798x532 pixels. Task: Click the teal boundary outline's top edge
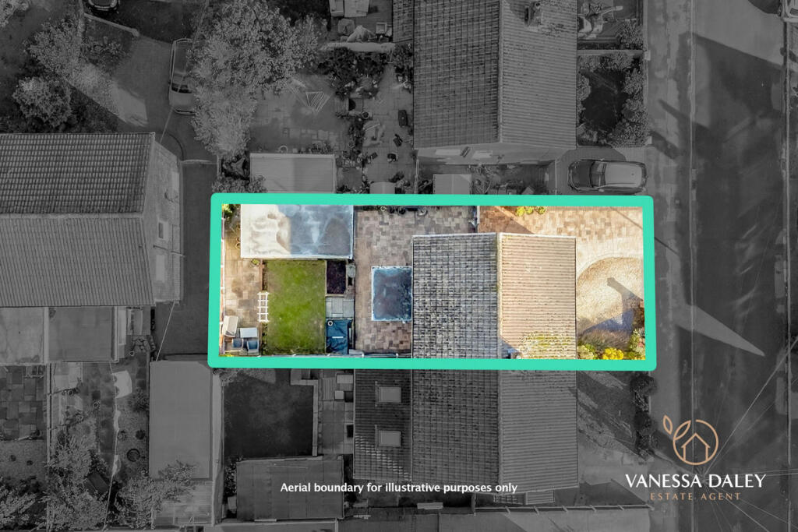pos(431,200)
